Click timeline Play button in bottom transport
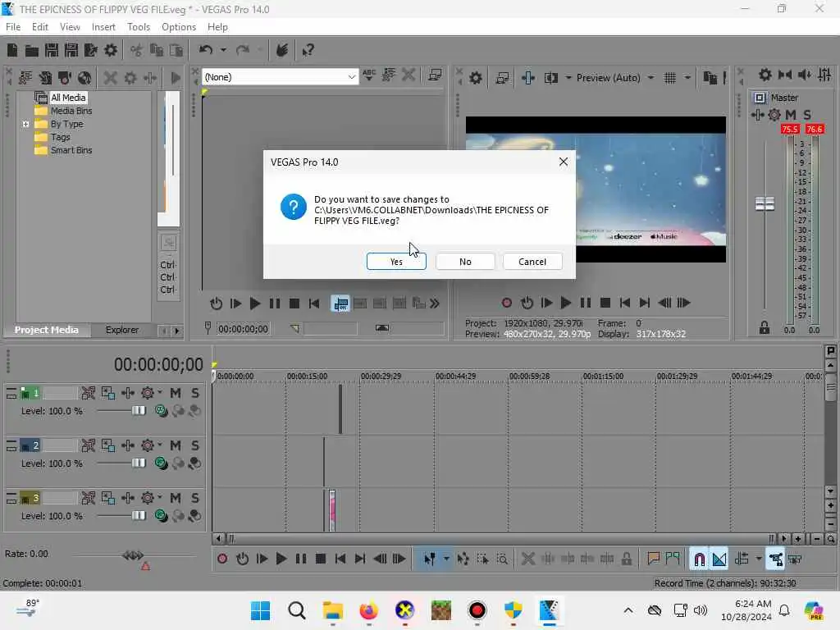The width and height of the screenshot is (840, 630). pyautogui.click(x=281, y=559)
